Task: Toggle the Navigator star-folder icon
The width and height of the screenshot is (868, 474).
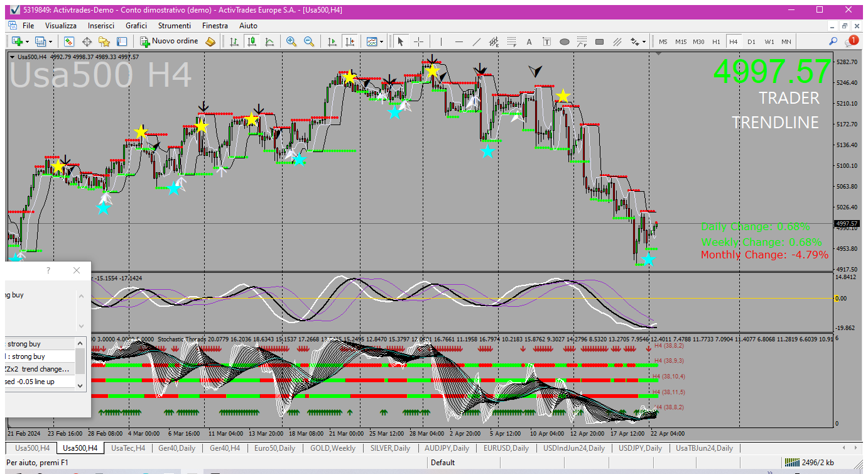Action: click(104, 41)
